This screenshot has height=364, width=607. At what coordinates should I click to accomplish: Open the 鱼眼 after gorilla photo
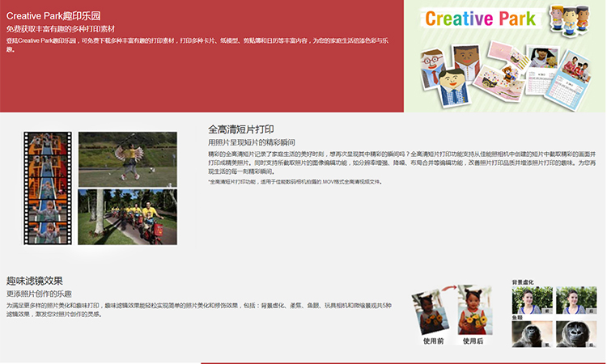pos(576,334)
